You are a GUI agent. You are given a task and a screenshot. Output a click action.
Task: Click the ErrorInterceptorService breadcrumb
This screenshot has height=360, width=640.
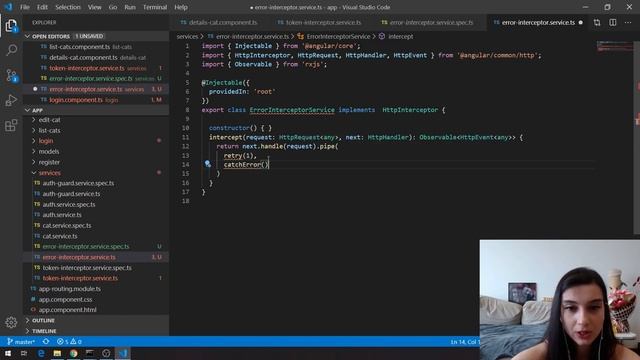tap(338, 37)
